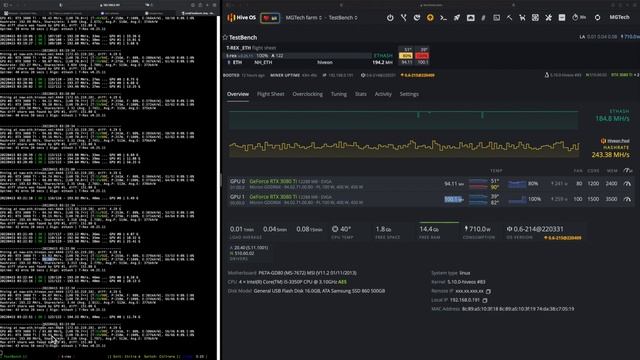Open the MGTech account menu
This screenshot has width=640, height=360.
(x=619, y=17)
